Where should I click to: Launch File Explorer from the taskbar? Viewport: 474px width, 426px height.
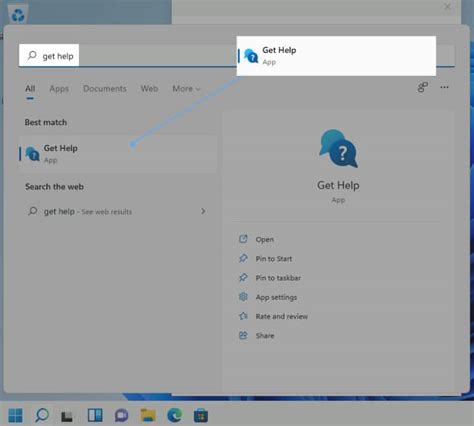click(148, 415)
